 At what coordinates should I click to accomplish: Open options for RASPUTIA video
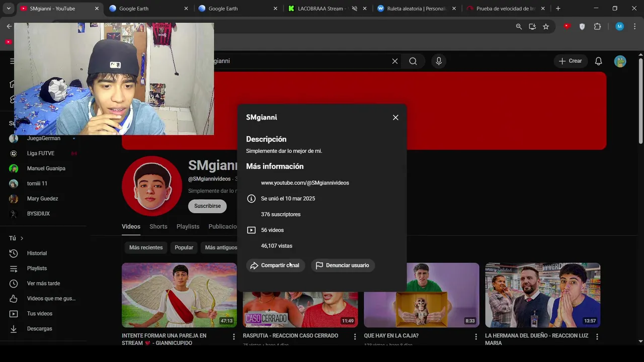click(355, 336)
